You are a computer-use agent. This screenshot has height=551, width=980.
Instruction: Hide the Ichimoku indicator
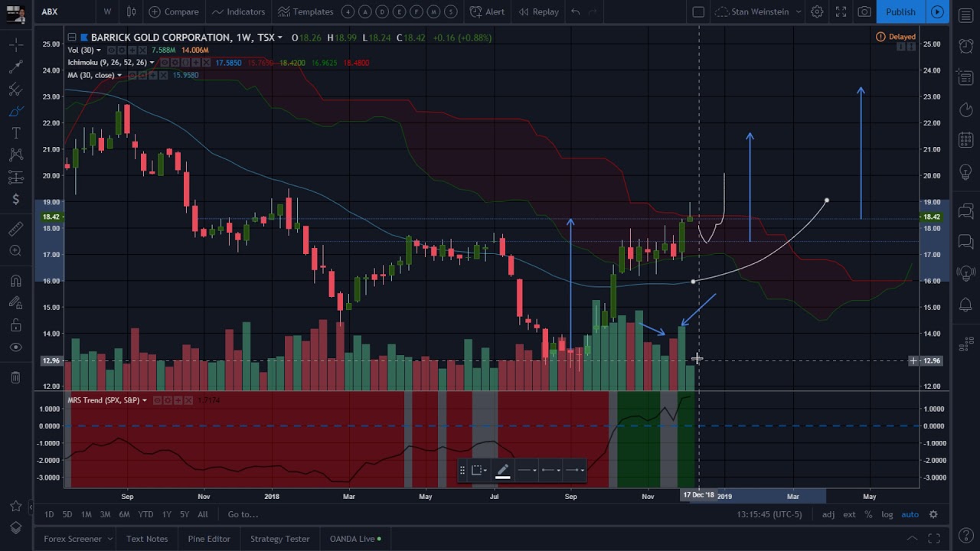tap(165, 63)
